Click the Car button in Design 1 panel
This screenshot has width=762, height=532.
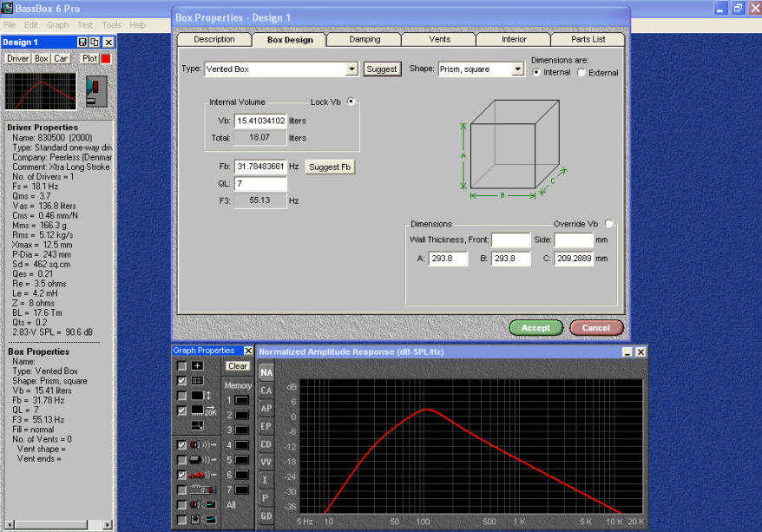(61, 59)
